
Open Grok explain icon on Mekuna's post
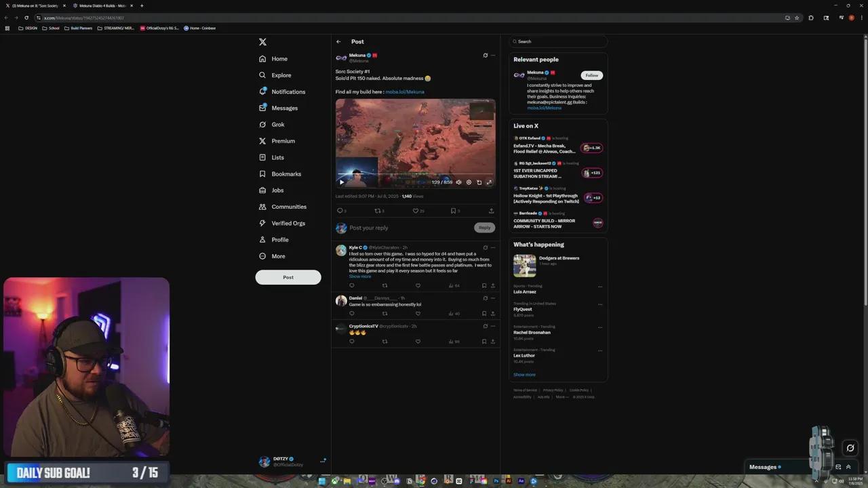(485, 56)
